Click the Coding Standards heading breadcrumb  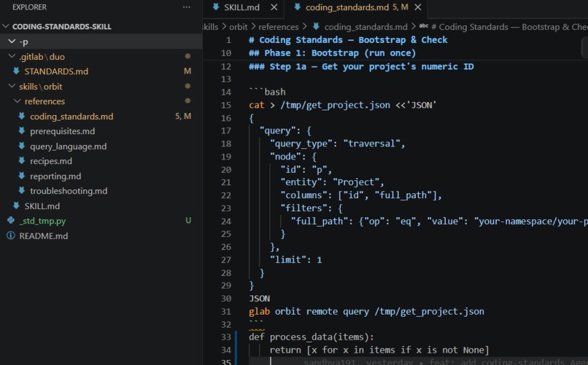(x=509, y=27)
